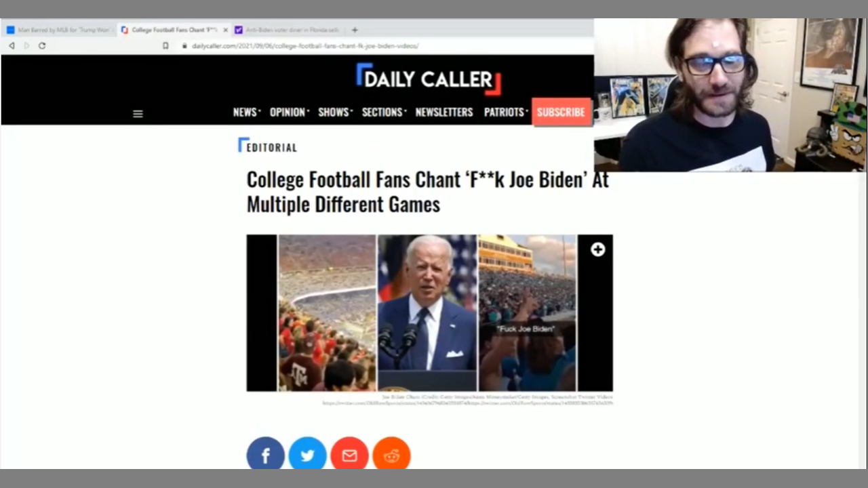Share article on Twitter

tap(307, 455)
